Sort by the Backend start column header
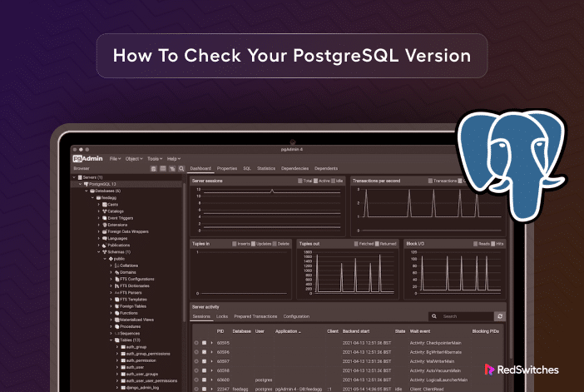Screen dimensions: 584x392 (356, 331)
